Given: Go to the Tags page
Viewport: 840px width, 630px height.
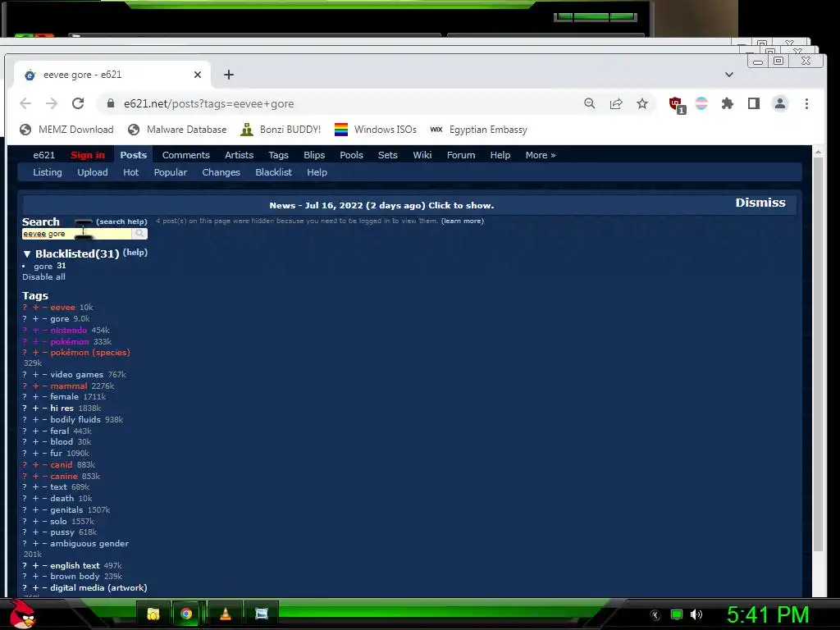Looking at the screenshot, I should (278, 155).
